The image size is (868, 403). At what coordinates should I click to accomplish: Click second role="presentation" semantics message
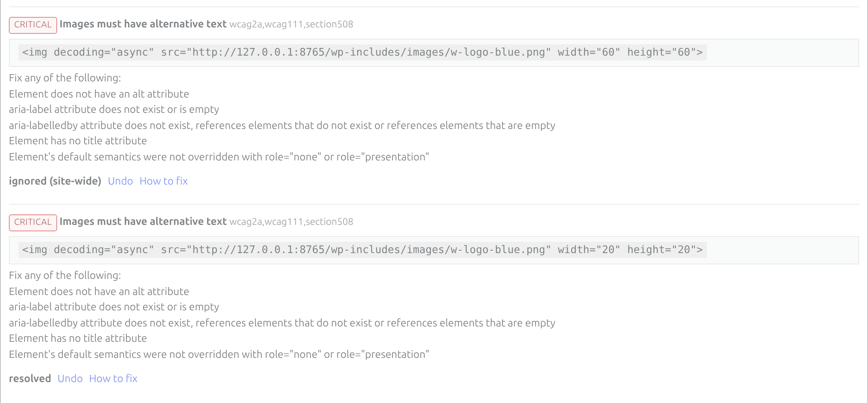(x=219, y=354)
